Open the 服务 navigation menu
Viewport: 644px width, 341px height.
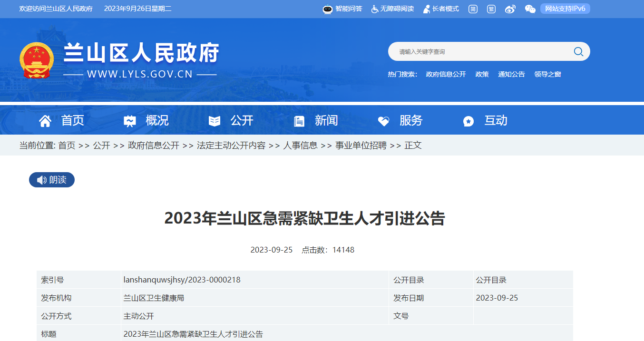point(400,121)
